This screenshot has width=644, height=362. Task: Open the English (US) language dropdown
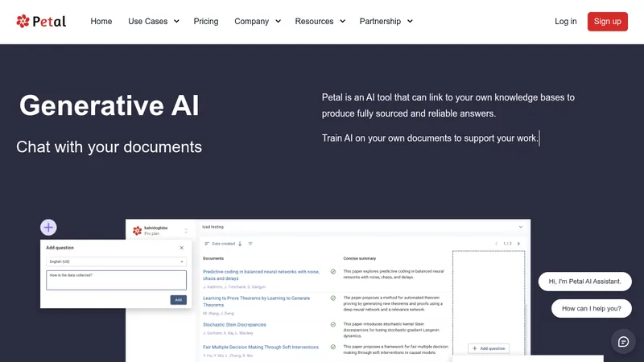click(x=116, y=261)
